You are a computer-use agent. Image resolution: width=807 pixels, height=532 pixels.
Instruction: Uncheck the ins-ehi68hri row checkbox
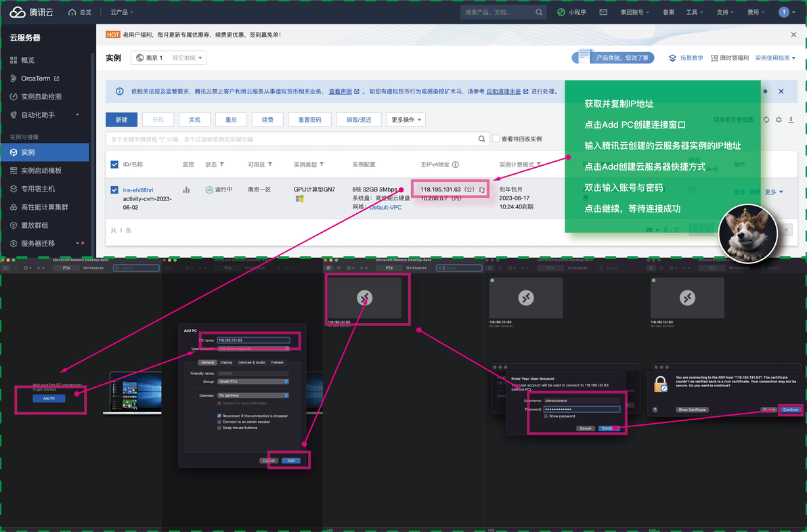tap(114, 190)
